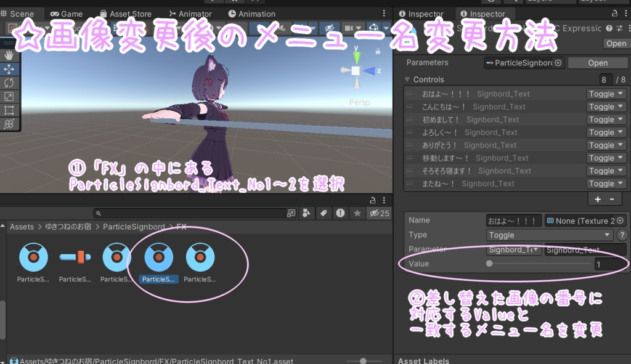Click the Value slider handle

click(489, 264)
